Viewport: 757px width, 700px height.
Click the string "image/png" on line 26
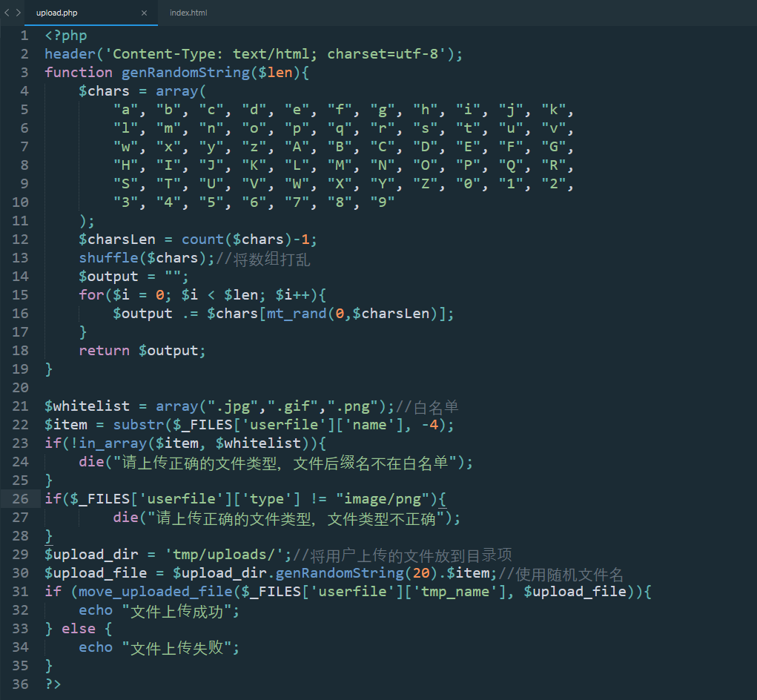[x=383, y=499]
